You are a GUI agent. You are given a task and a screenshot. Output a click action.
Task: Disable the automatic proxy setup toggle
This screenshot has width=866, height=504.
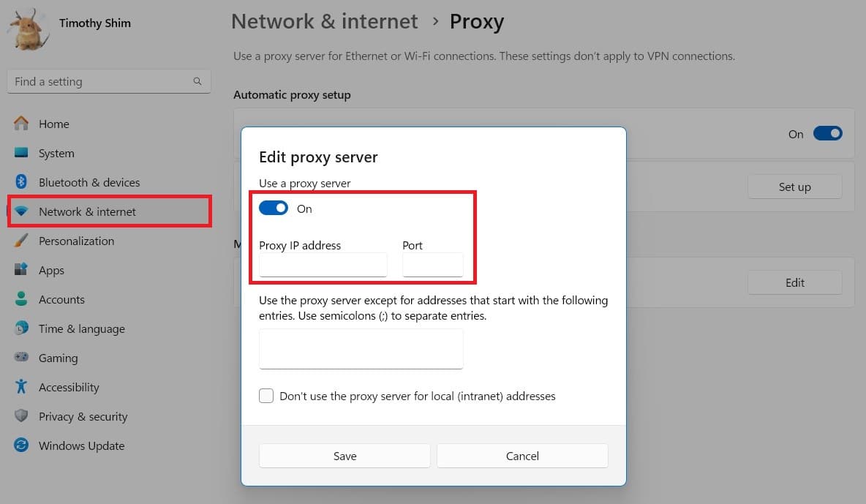pyautogui.click(x=827, y=134)
